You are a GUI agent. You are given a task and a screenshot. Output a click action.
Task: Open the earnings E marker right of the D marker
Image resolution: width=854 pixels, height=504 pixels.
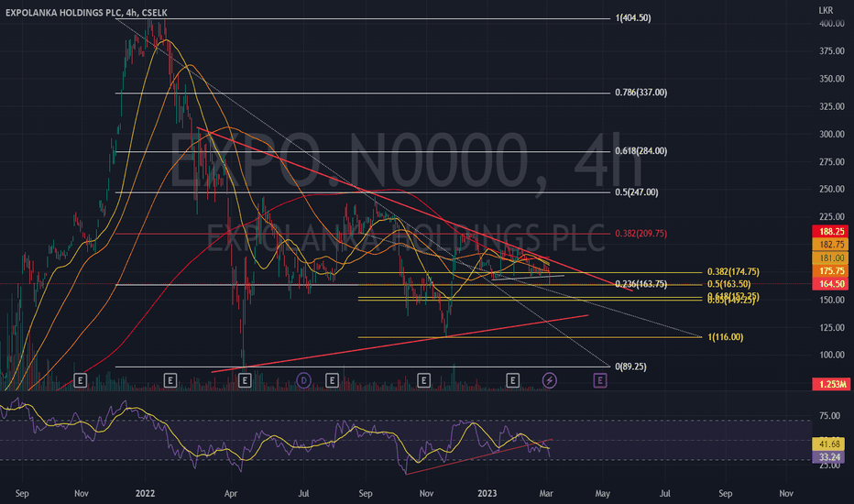[x=332, y=380]
